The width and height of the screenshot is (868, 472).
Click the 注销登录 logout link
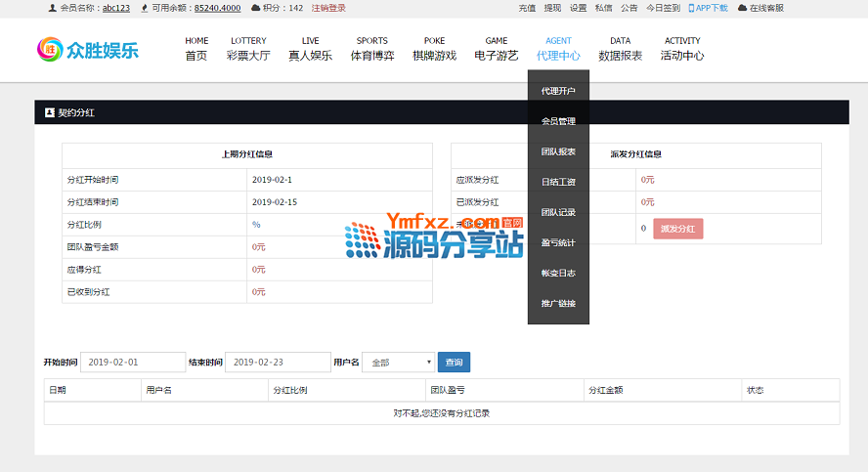pos(328,8)
